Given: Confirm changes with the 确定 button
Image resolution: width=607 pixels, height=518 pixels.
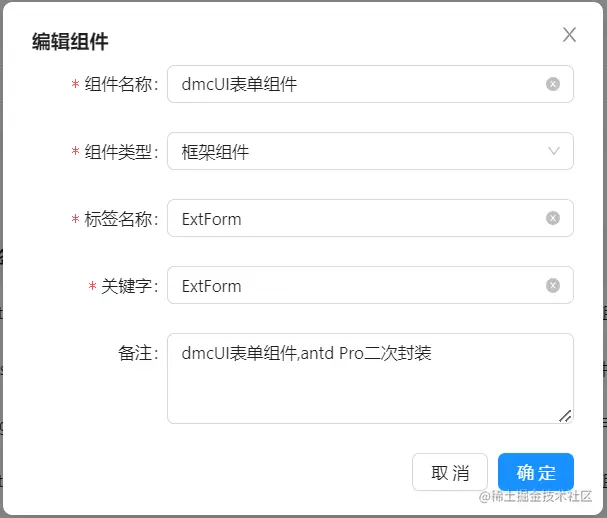Looking at the screenshot, I should pyautogui.click(x=536, y=472).
